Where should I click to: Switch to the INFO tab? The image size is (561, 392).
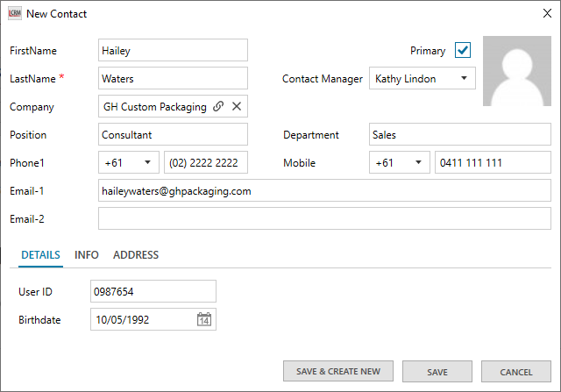[x=87, y=255]
